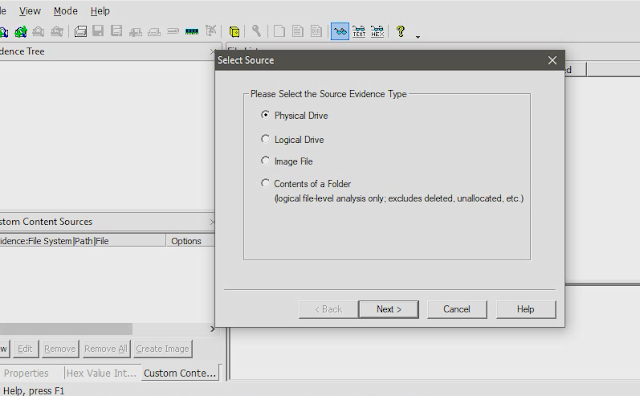Click the 'Please Select the Source Evidence Type' label
Screen dimensions: 640x396
tap(328, 94)
